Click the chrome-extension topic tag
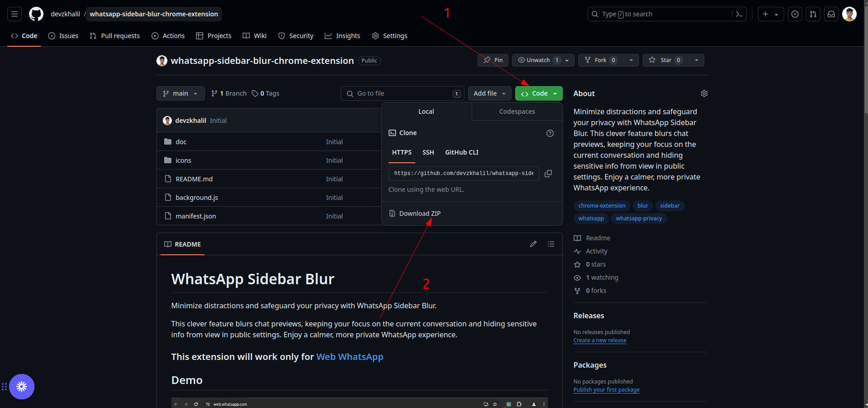 [601, 206]
